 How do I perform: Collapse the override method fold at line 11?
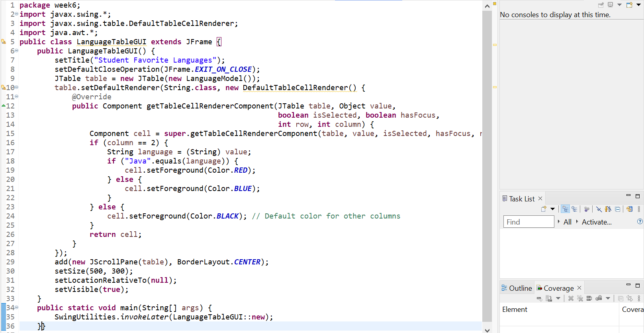[16, 97]
